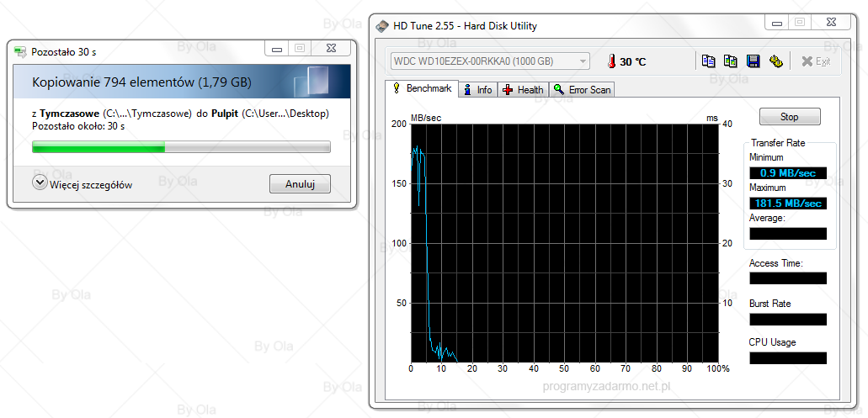Click the Burst Rate result field
Viewport: 868px width, 418px height.
[788, 320]
